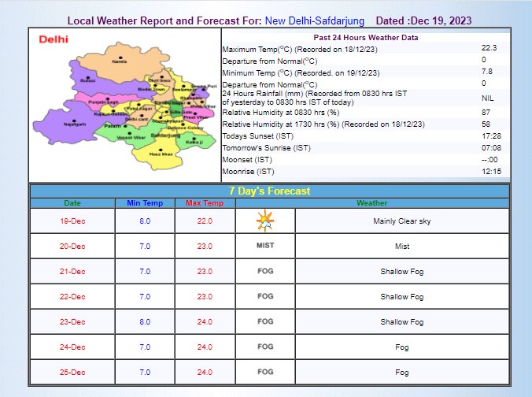Click the Delhi map title

click(54, 39)
